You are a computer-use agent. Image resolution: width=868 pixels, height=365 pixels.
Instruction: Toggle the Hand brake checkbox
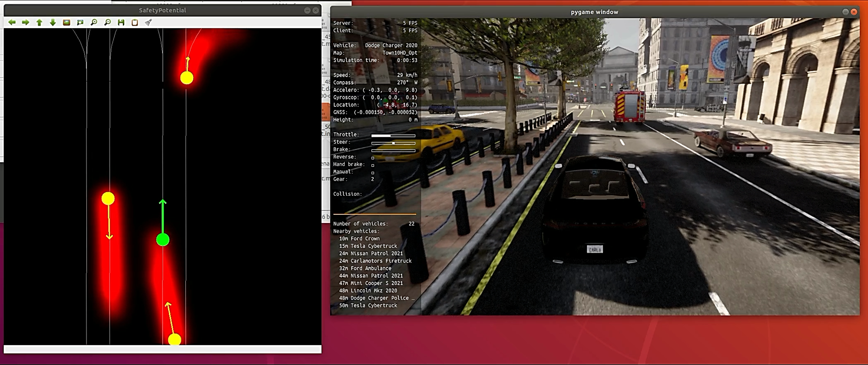tap(373, 165)
